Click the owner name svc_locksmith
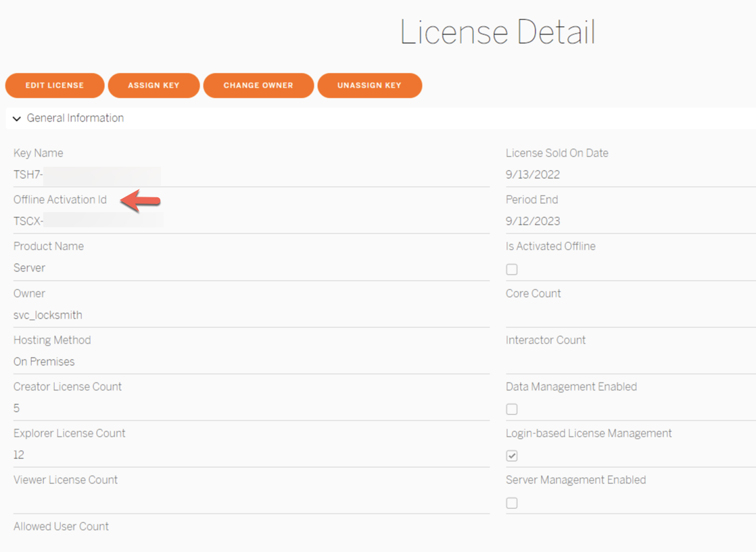 [48, 316]
